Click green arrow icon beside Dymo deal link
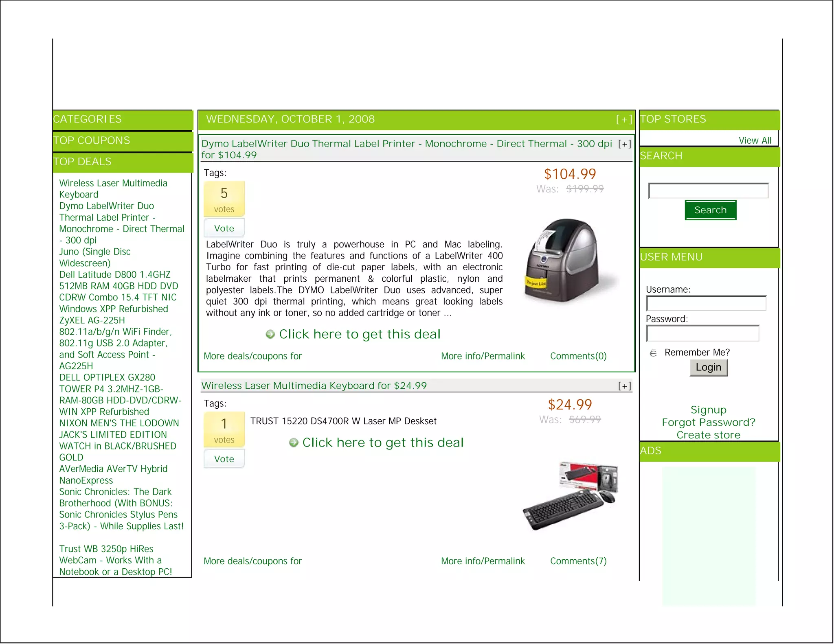This screenshot has height=644, width=834. pyautogui.click(x=270, y=335)
